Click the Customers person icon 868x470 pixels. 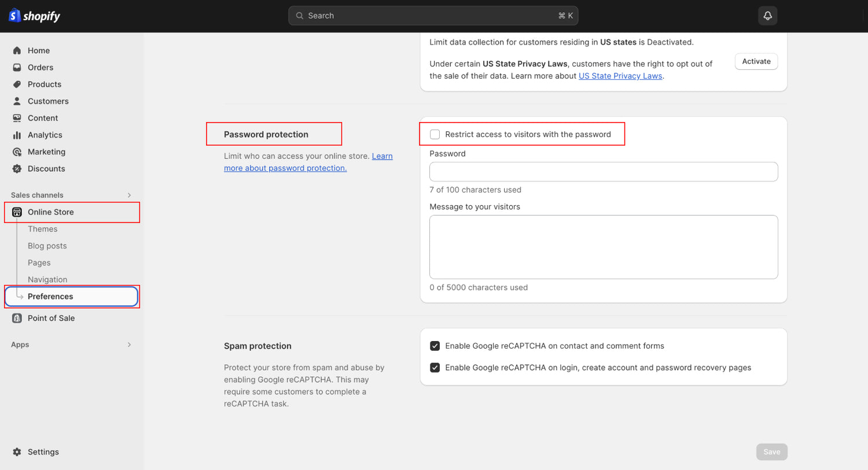pyautogui.click(x=17, y=101)
